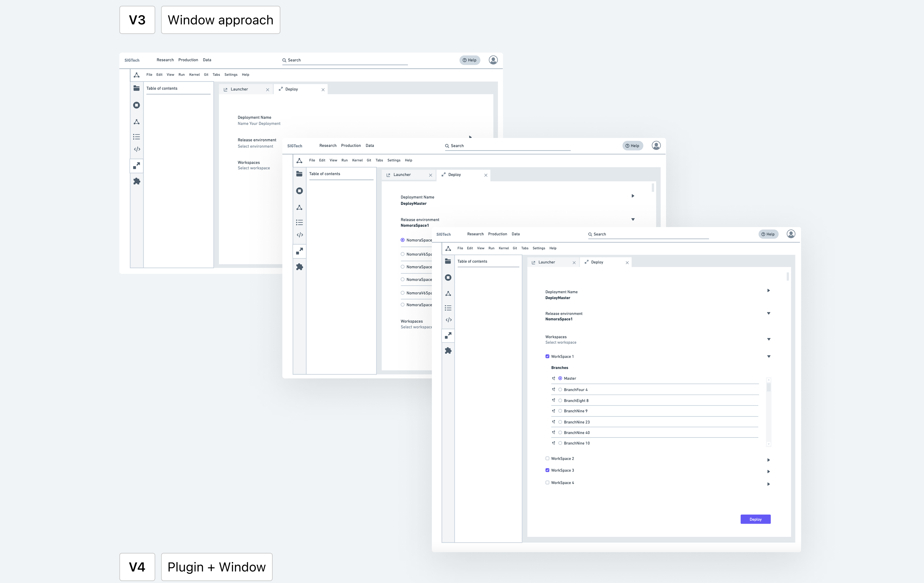The image size is (924, 583).
Task: Check the WorkSpace 2 checkbox
Action: coord(547,458)
